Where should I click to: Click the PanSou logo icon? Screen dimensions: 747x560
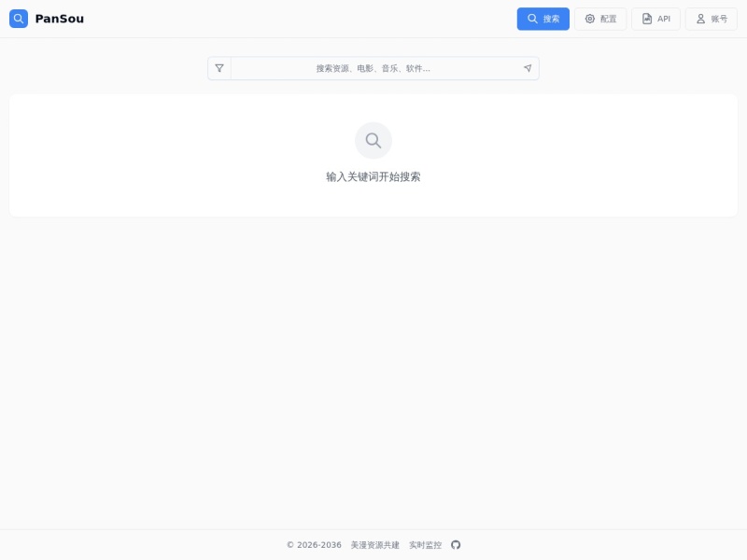click(x=19, y=19)
